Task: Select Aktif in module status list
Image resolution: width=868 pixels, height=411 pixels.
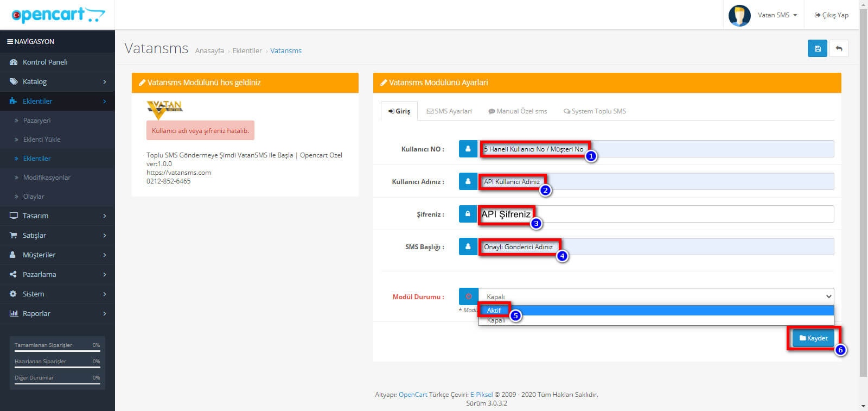Action: (x=656, y=310)
